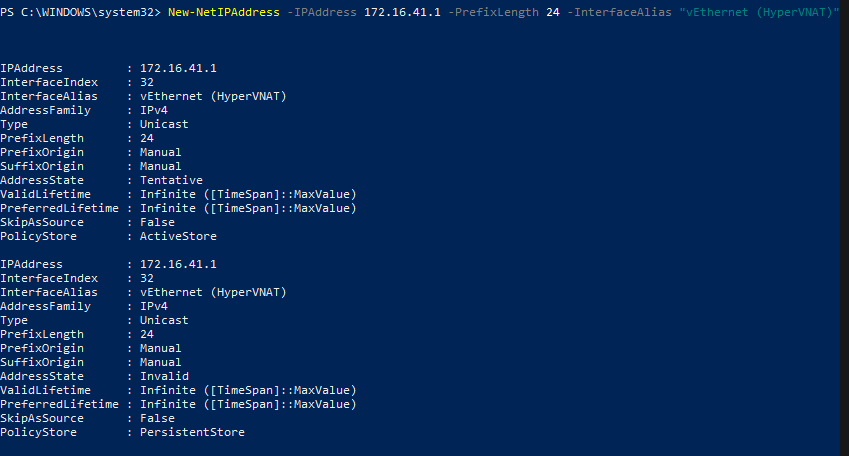Click the IPv4 value in the second block
Image resolution: width=849 pixels, height=456 pixels.
coord(154,306)
